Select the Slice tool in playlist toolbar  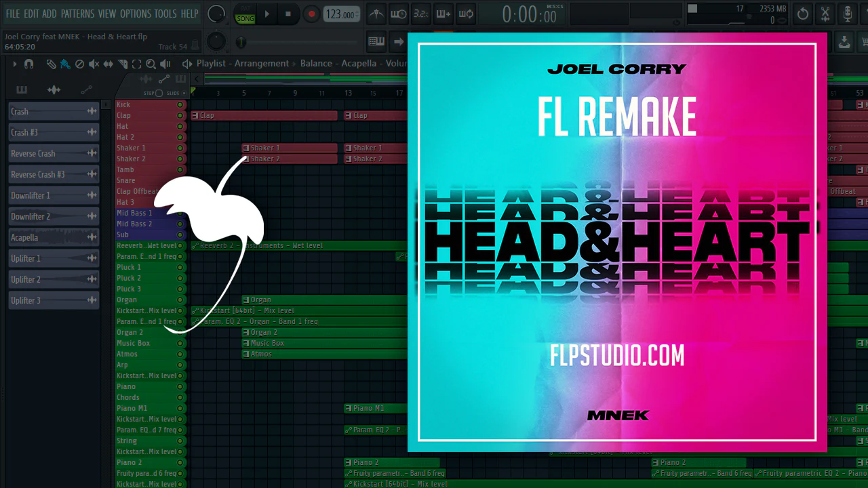pos(123,64)
